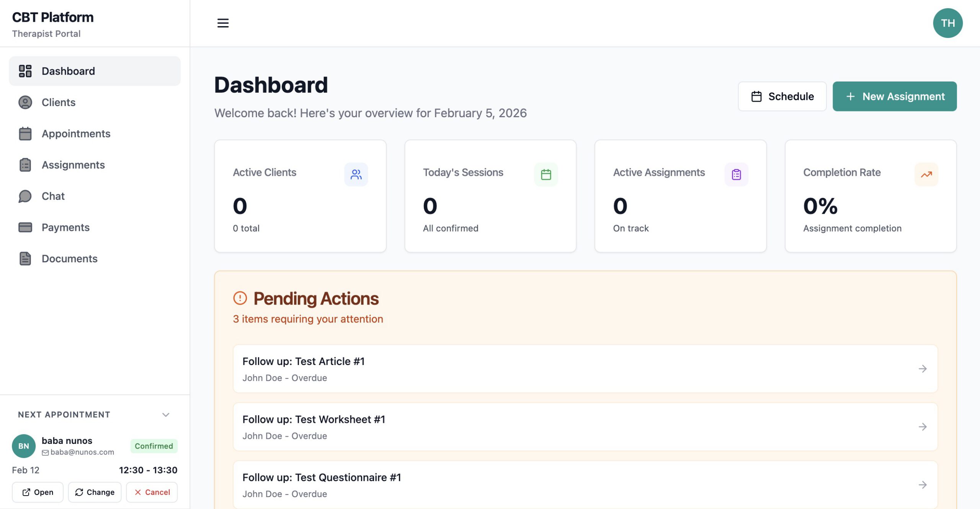Cancel the baba nunos appointment

pyautogui.click(x=152, y=492)
